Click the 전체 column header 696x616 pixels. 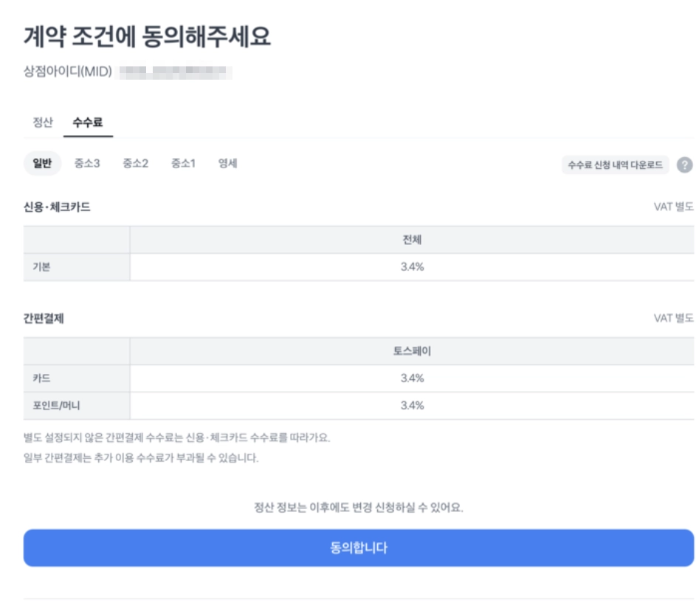coord(412,240)
